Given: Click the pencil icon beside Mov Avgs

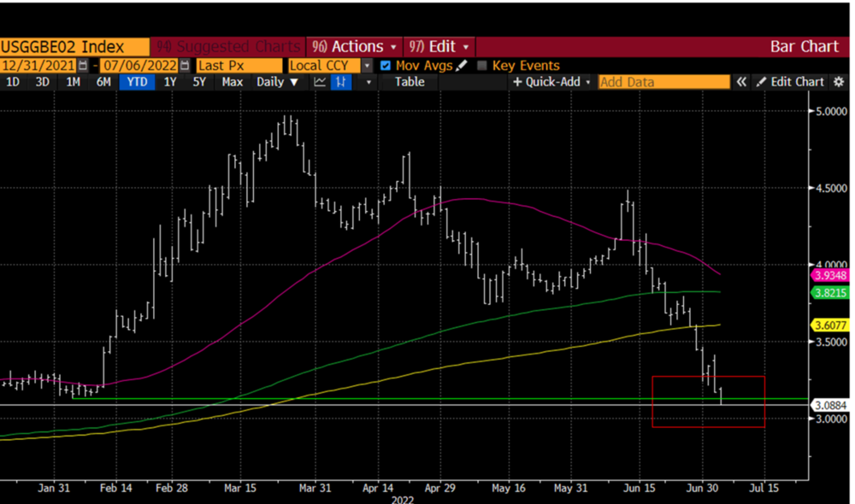Looking at the screenshot, I should click(462, 66).
